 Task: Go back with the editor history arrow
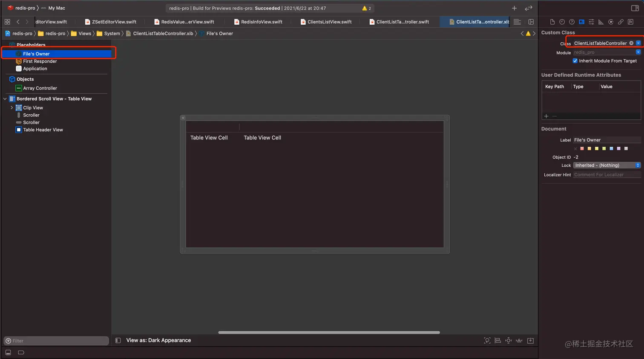(18, 22)
